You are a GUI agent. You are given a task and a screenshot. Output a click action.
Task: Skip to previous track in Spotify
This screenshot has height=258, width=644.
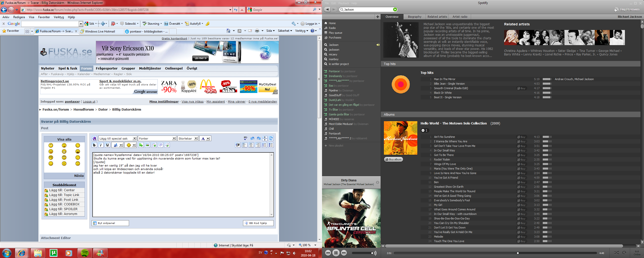click(x=328, y=253)
